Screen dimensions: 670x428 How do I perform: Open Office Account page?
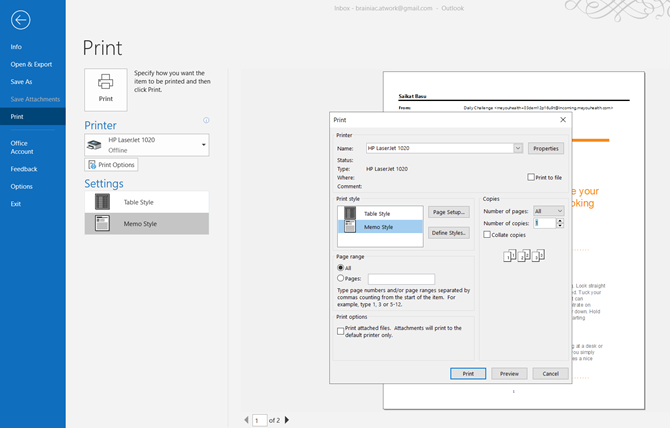(22, 147)
